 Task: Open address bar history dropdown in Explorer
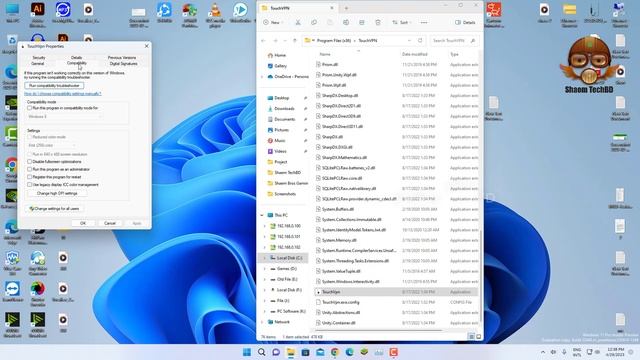tap(409, 40)
